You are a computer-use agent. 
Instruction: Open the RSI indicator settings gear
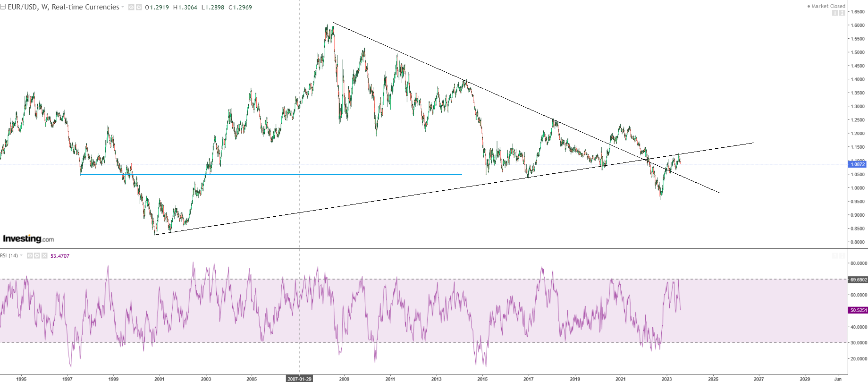point(37,256)
